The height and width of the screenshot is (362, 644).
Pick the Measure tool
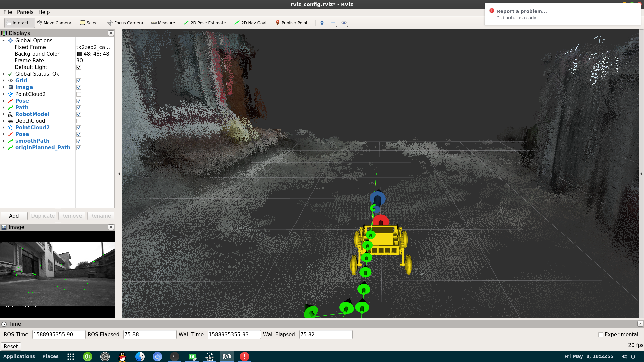[163, 23]
